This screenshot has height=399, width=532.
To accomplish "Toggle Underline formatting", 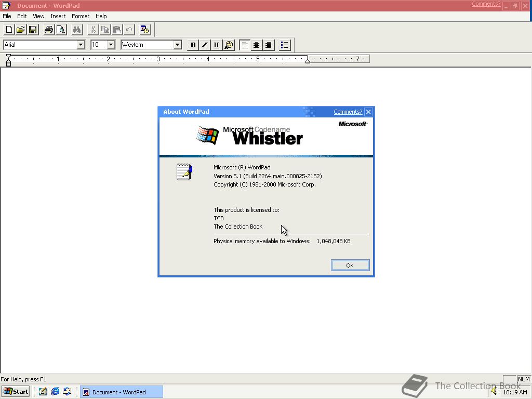I will click(x=217, y=45).
